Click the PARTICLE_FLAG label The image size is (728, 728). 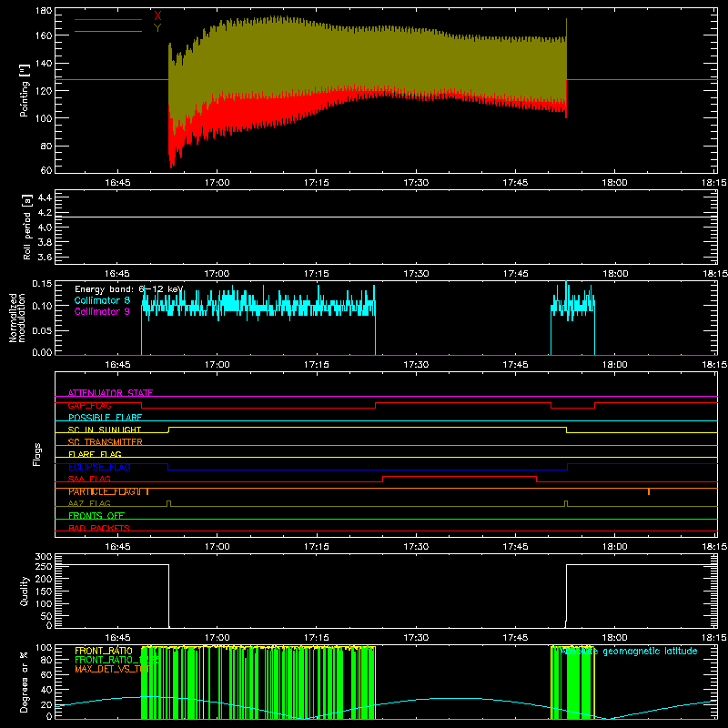coord(102,491)
